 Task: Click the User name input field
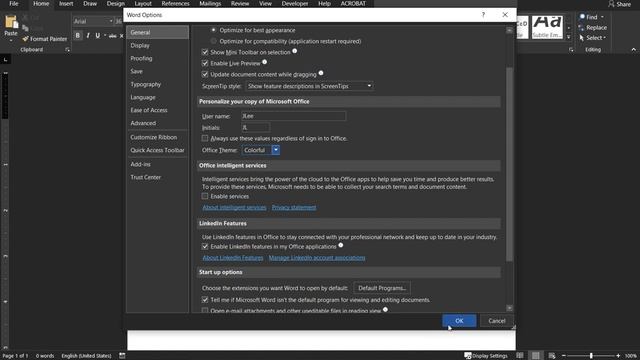(293, 116)
